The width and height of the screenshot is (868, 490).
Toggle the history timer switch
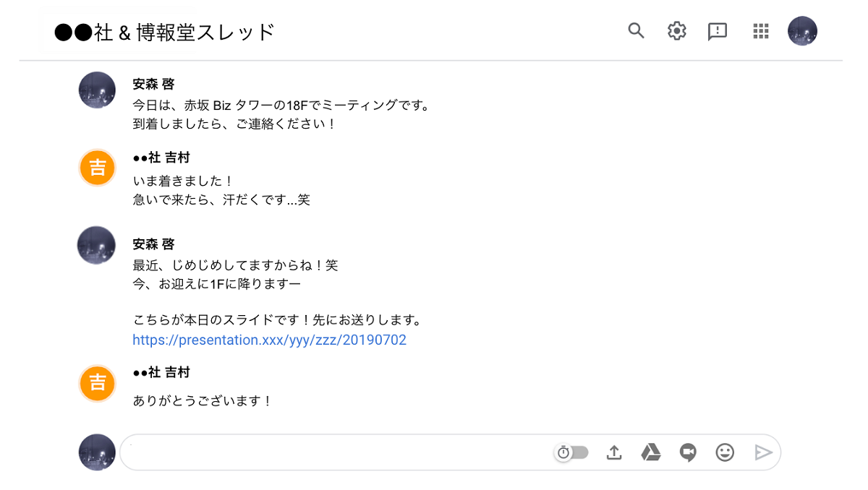pos(572,452)
